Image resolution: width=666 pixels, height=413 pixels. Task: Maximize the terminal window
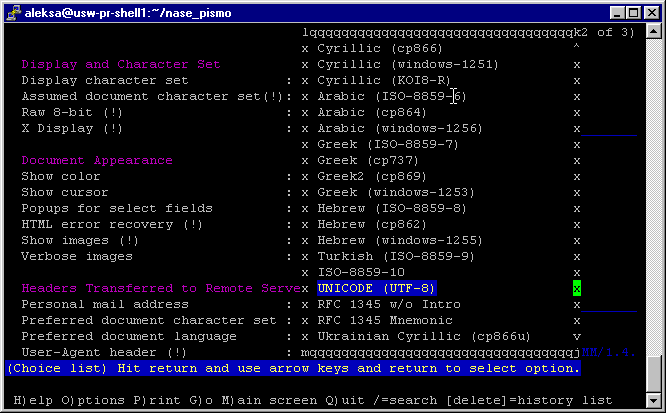click(x=631, y=11)
